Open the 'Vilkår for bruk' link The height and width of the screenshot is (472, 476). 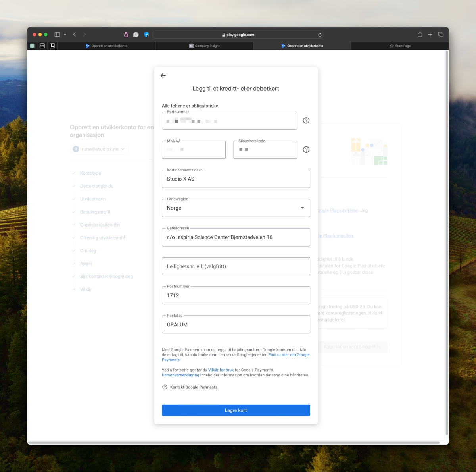(x=221, y=370)
